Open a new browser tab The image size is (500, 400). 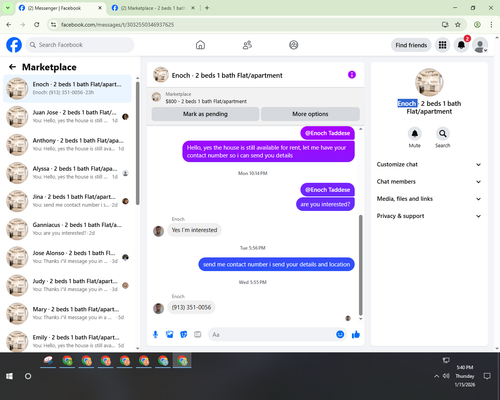pos(207,8)
